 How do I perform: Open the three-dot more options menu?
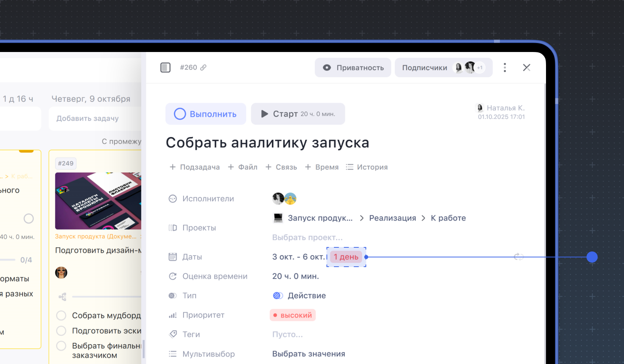[x=504, y=68]
